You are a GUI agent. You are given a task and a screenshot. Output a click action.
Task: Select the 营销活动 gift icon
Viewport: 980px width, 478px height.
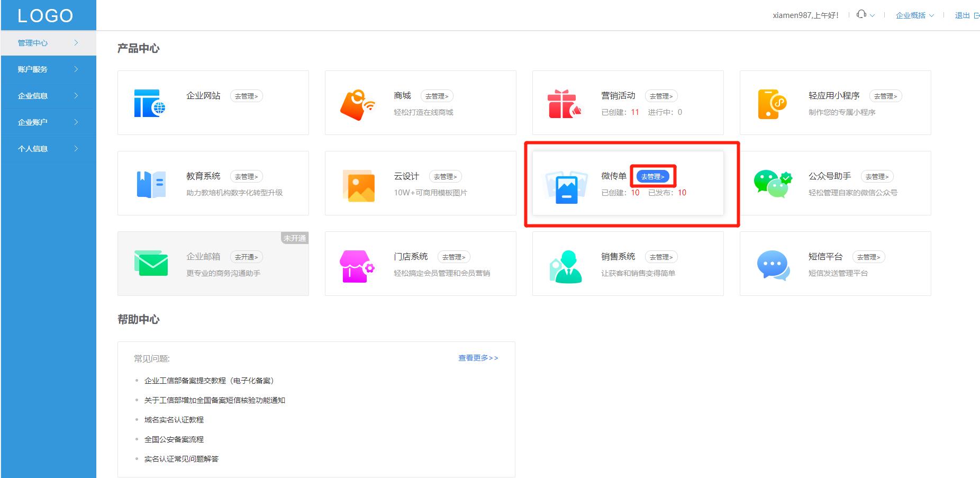pos(564,102)
